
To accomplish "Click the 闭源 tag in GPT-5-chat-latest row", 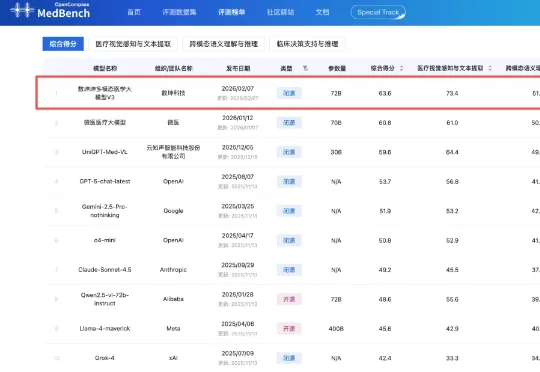I will [x=289, y=181].
